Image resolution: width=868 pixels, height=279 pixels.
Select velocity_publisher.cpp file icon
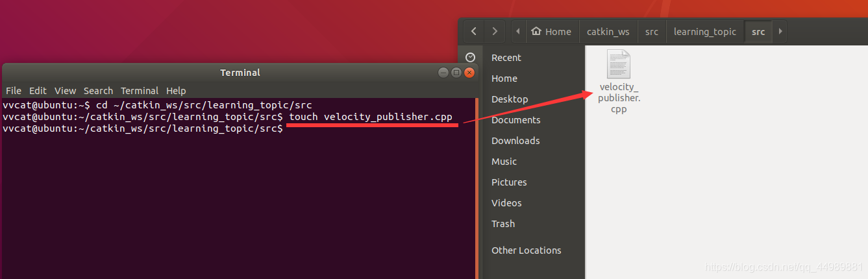619,64
